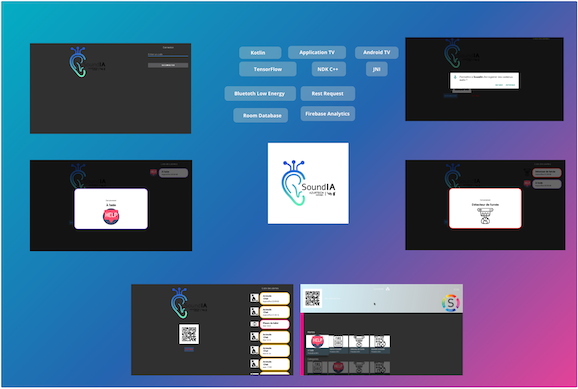Click the code input field on login screen
The image size is (578, 389).
tap(168, 55)
